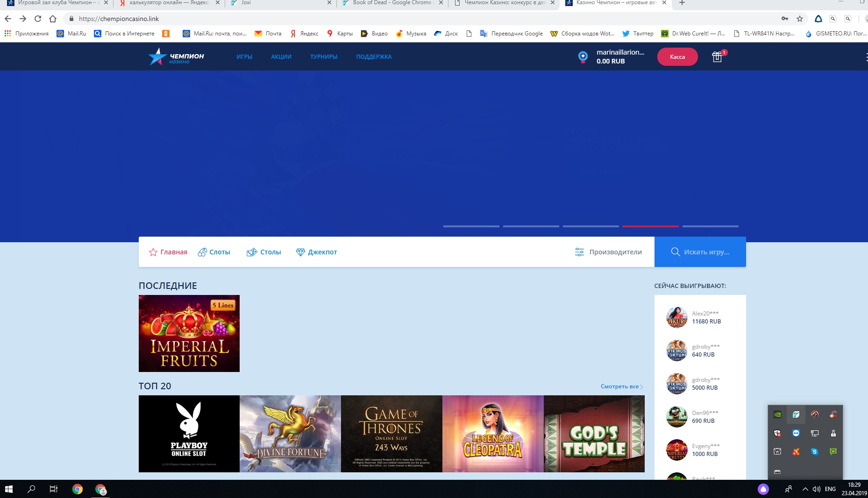
Task: Click the Joxi bird tray icon
Action: [796, 414]
